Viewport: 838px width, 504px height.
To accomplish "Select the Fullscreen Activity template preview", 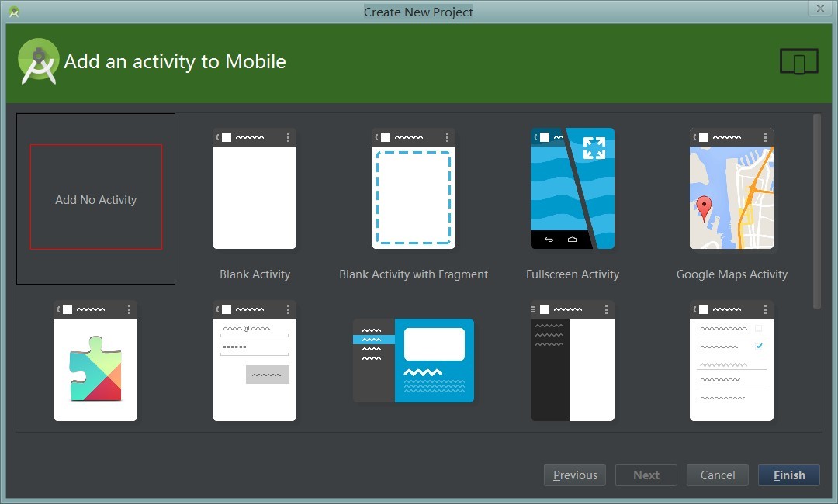I will point(573,188).
